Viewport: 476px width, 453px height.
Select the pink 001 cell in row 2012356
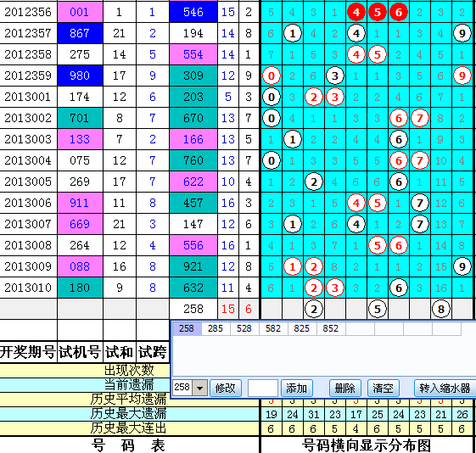click(x=80, y=12)
